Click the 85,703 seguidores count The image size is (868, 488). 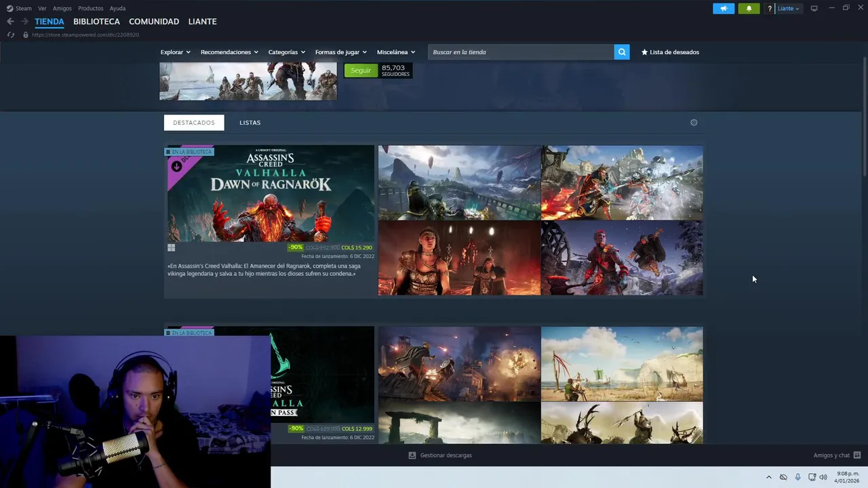pos(395,70)
